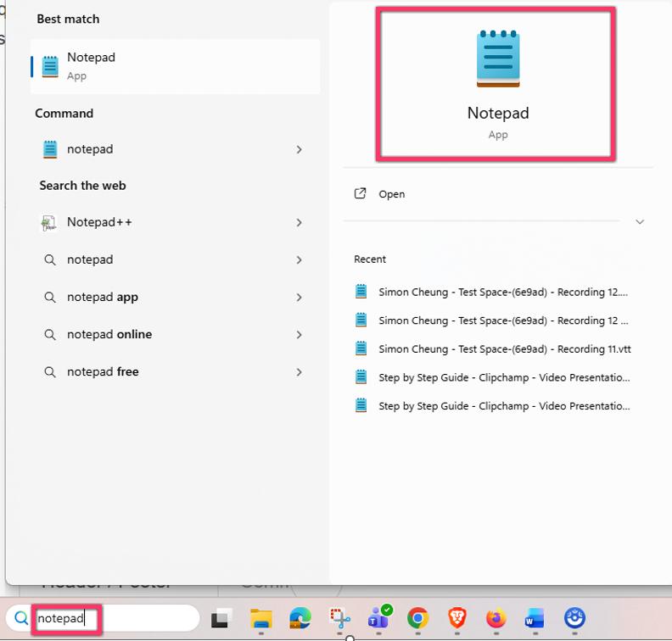672x641 pixels.
Task: Select the notepad entry under Command
Action: [176, 149]
